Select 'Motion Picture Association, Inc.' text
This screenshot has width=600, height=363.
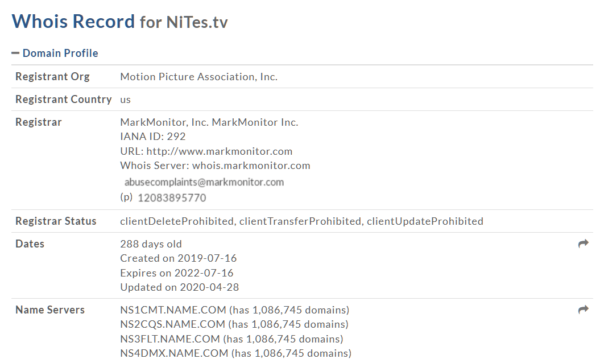pyautogui.click(x=199, y=77)
